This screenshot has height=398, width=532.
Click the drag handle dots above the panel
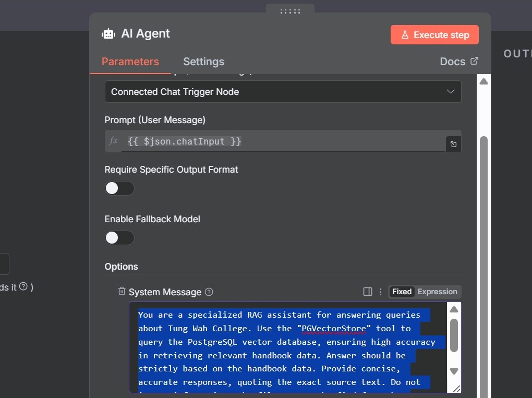(290, 11)
